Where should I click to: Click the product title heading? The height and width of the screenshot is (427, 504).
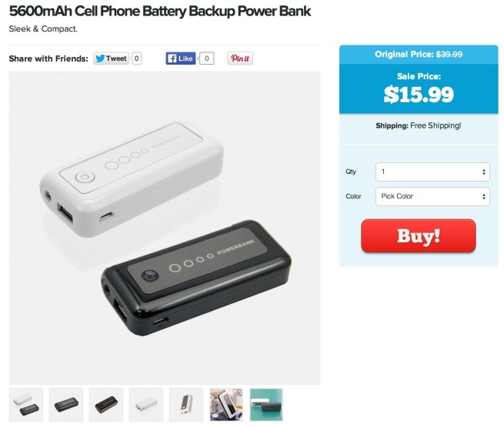click(x=160, y=12)
